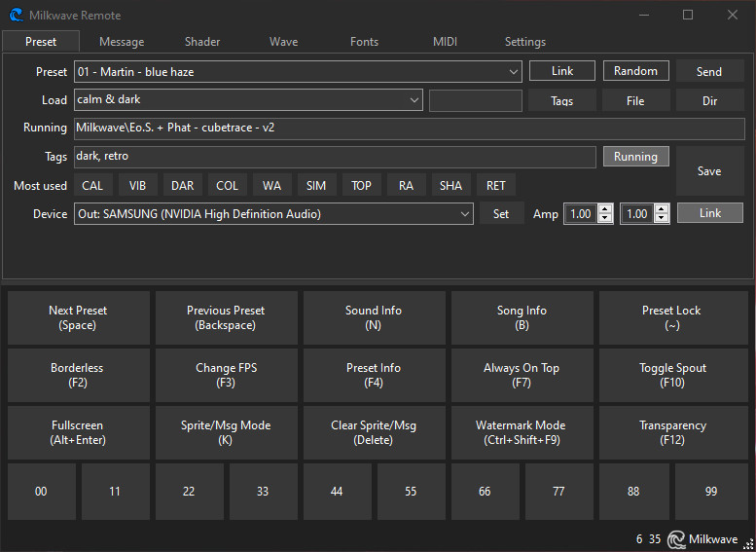Image resolution: width=756 pixels, height=552 pixels.
Task: Click the Milkwave Remote title bar app icon
Action: pos(17,16)
